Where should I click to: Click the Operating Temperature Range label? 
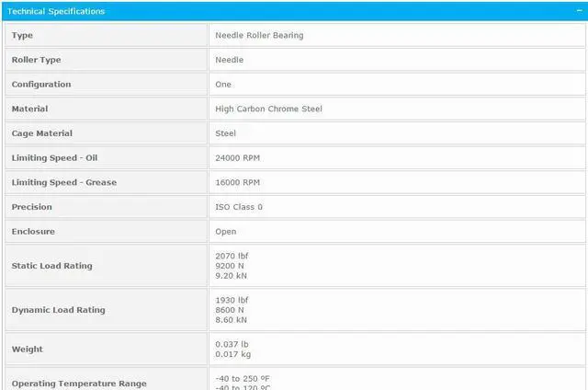pyautogui.click(x=79, y=384)
